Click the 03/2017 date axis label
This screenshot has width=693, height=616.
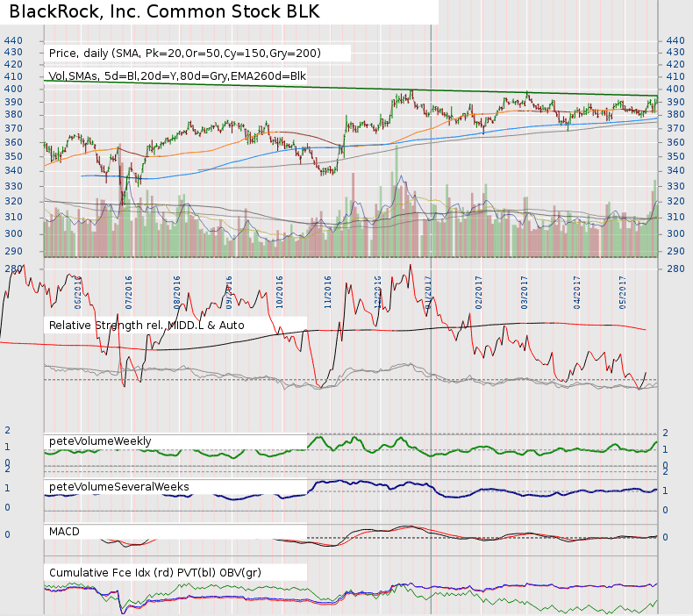point(525,293)
